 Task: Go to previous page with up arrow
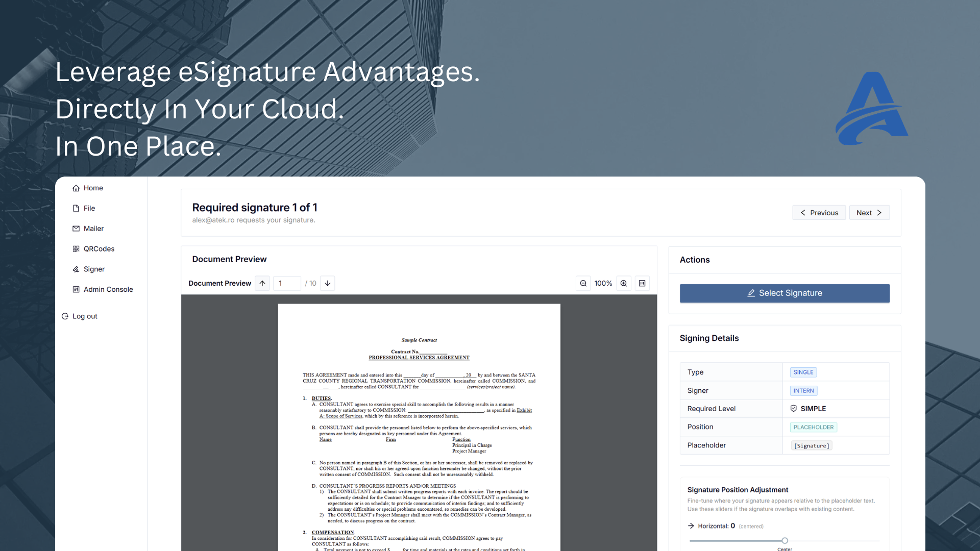pos(262,283)
